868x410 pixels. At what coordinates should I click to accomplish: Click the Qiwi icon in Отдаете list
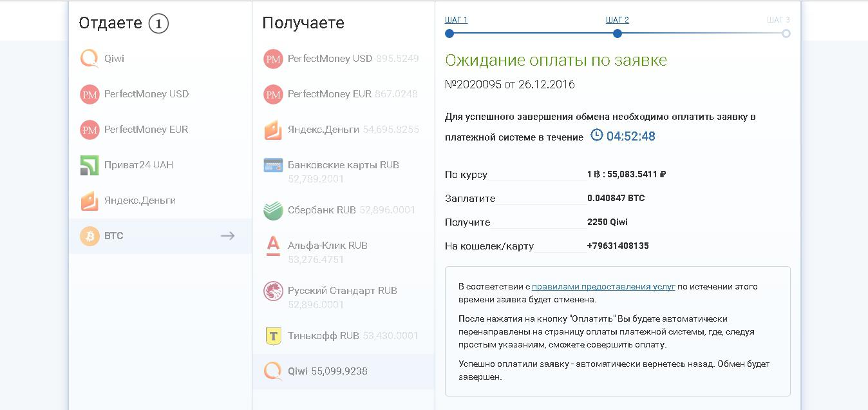click(x=90, y=59)
